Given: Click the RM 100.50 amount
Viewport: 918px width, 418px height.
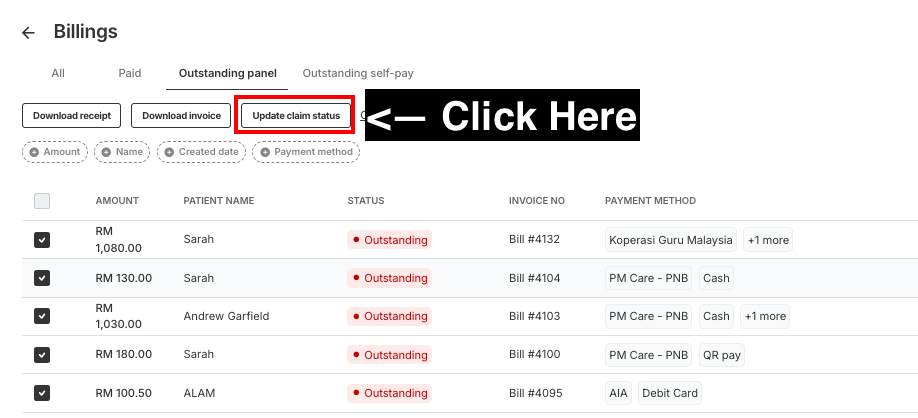Looking at the screenshot, I should pyautogui.click(x=124, y=393).
